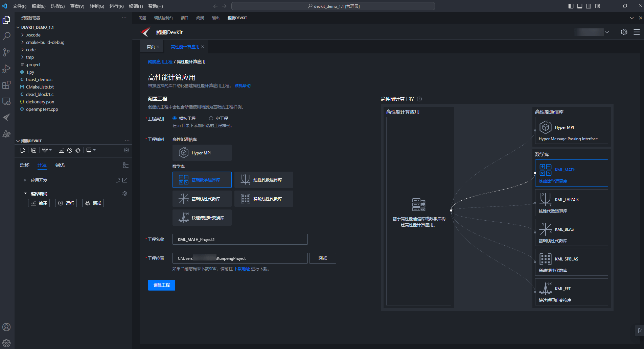The height and width of the screenshot is (349, 644).
Task: Select the 模板工程 radio button
Action: [175, 118]
